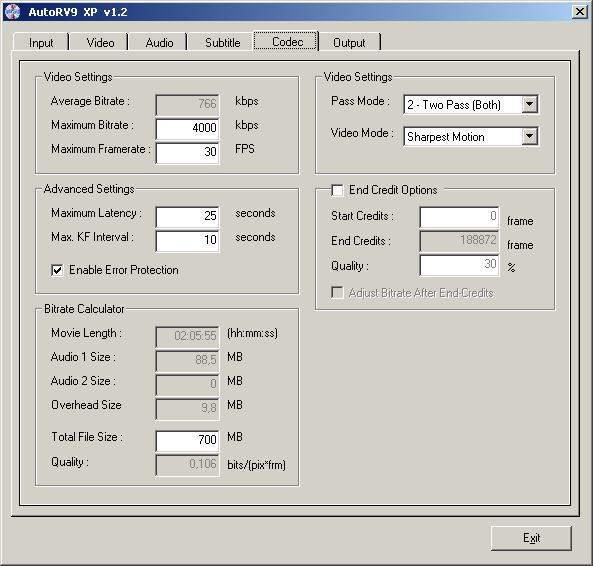Click the Overhead Size field showing 9,8
Viewport: 593px width, 566px height.
188,408
